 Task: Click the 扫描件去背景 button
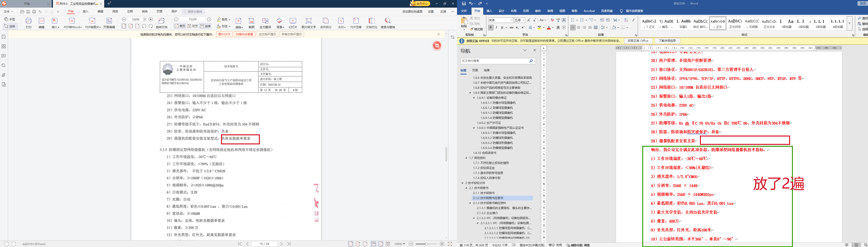244,34
